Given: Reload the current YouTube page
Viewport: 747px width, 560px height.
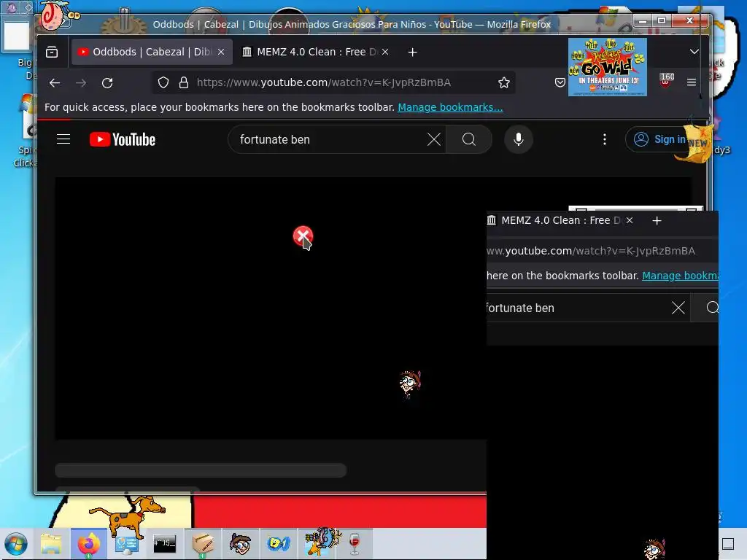Looking at the screenshot, I should (107, 83).
